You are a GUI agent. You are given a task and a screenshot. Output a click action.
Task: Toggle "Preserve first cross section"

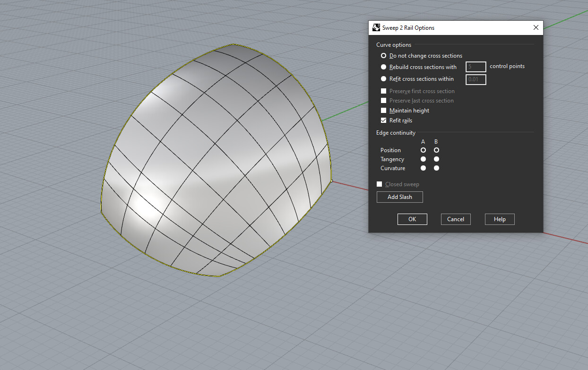(383, 91)
